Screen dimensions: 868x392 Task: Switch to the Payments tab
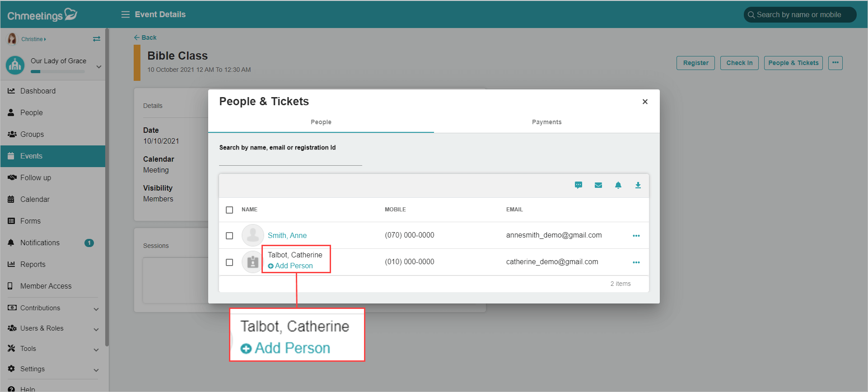click(x=547, y=122)
